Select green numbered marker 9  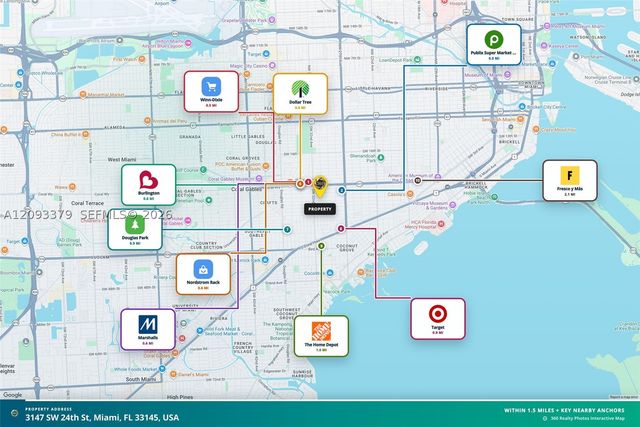click(321, 246)
